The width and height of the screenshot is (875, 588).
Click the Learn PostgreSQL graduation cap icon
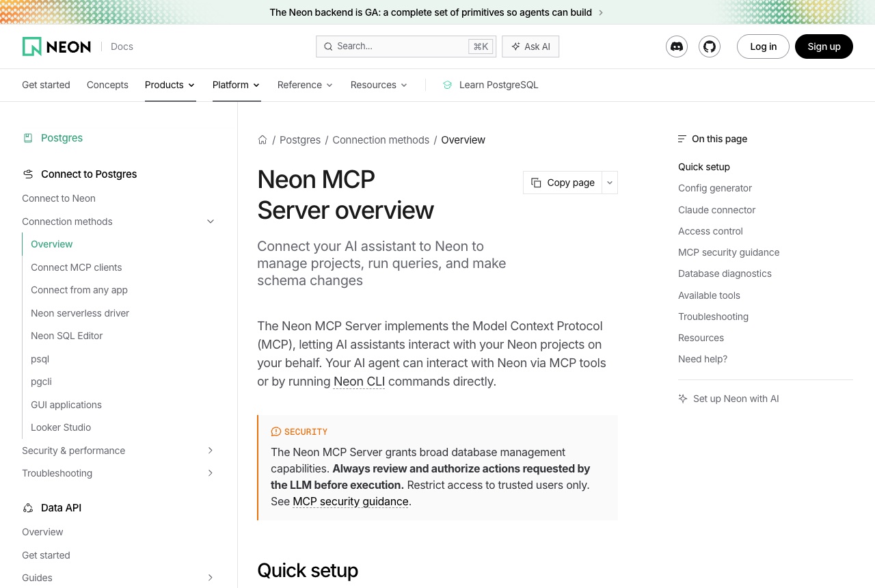point(448,85)
